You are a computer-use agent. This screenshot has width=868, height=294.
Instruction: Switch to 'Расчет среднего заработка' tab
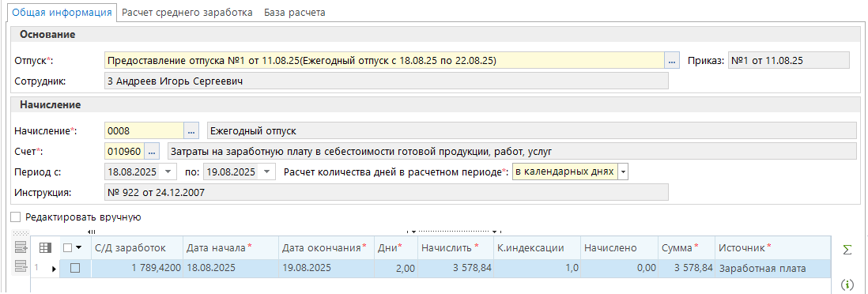tap(187, 12)
